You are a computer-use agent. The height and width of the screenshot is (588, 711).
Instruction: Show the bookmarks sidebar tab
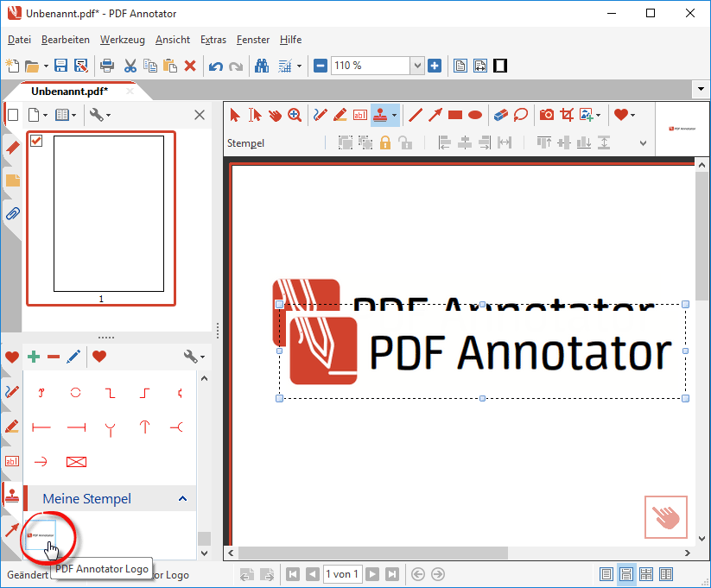tap(12, 148)
